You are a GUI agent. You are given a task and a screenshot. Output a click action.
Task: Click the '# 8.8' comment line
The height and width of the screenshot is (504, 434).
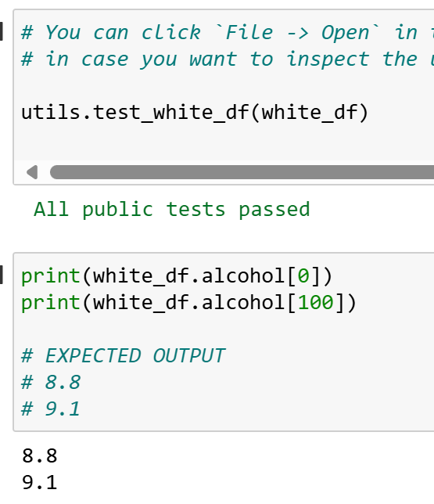[51, 383]
